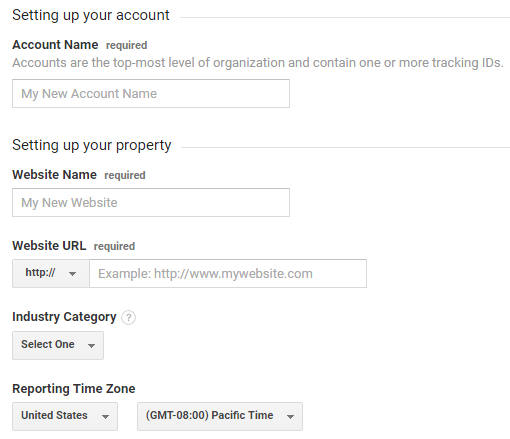Click the accounts tracking IDs description text
Screen dimensions: 510x439
(258, 63)
